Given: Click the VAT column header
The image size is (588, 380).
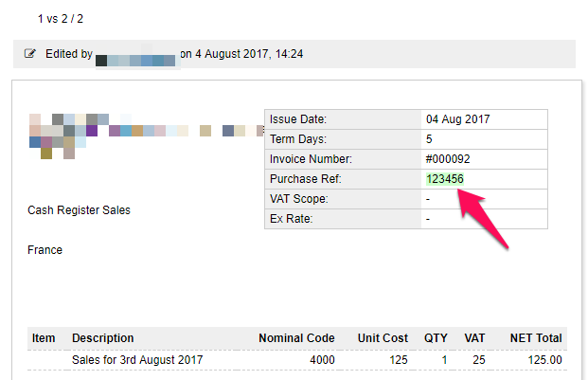Looking at the screenshot, I should pyautogui.click(x=474, y=338).
